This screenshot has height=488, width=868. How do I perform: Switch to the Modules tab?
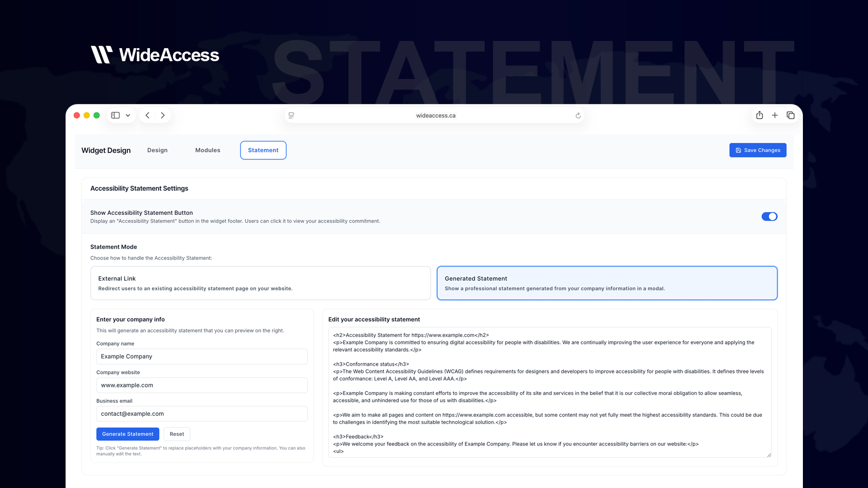207,150
